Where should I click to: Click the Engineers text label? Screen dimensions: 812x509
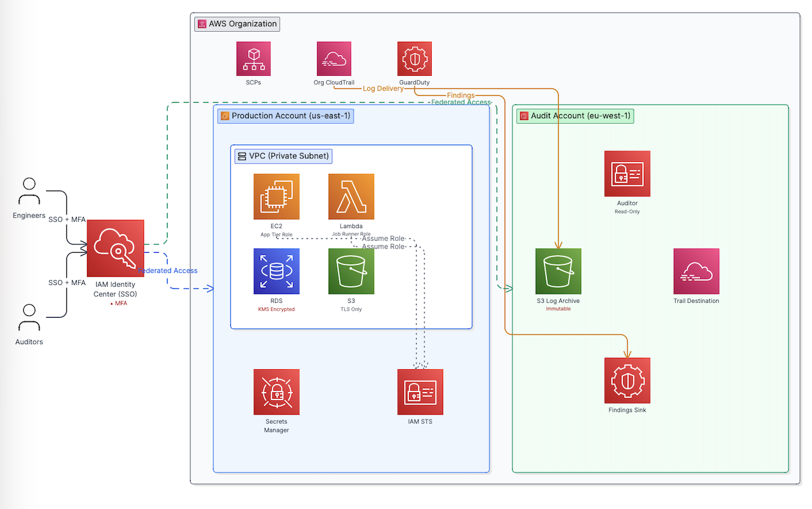point(29,216)
